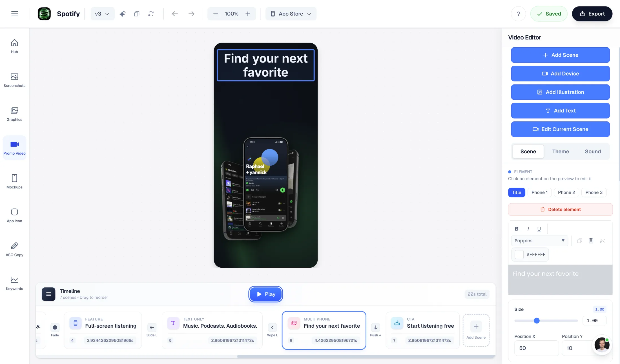
Task: Click the timeline horizontal scrollbar
Action: 366,356
